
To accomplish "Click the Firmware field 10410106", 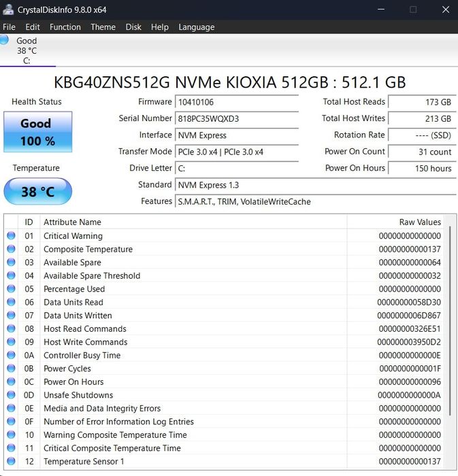I will tap(237, 102).
